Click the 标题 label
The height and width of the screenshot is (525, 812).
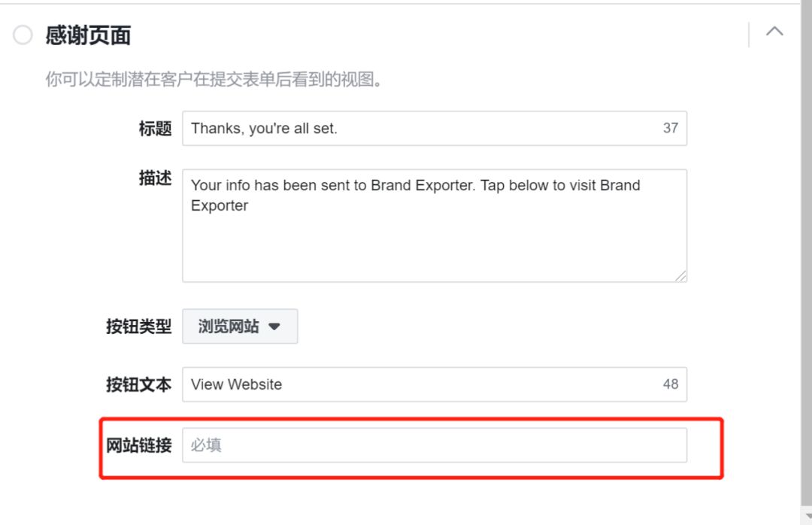coord(155,129)
